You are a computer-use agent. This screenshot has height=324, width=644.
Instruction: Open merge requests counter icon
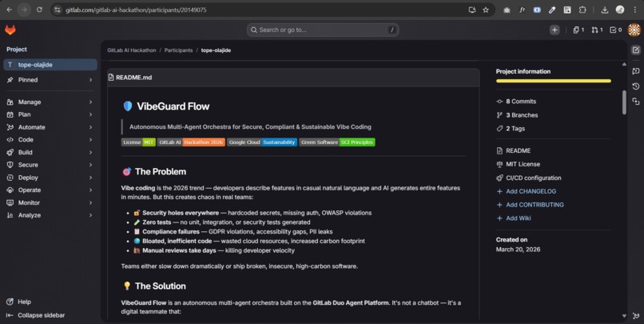coord(597,30)
